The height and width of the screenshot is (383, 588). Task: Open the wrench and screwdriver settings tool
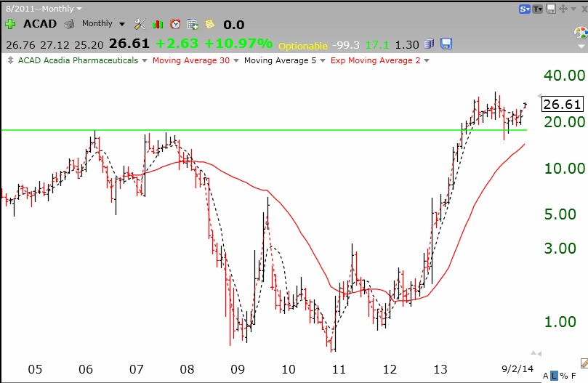pyautogui.click(x=140, y=25)
